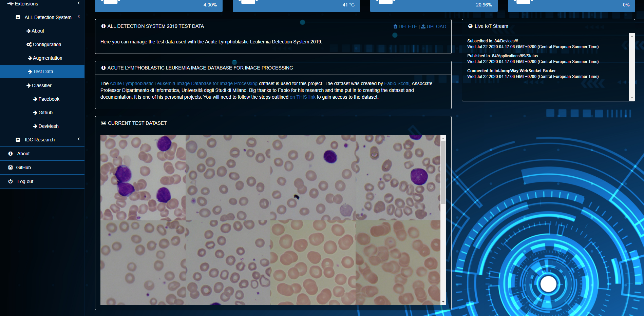644x316 pixels.
Task: Click the dataset gallery scroll up arrow
Action: [x=443, y=138]
